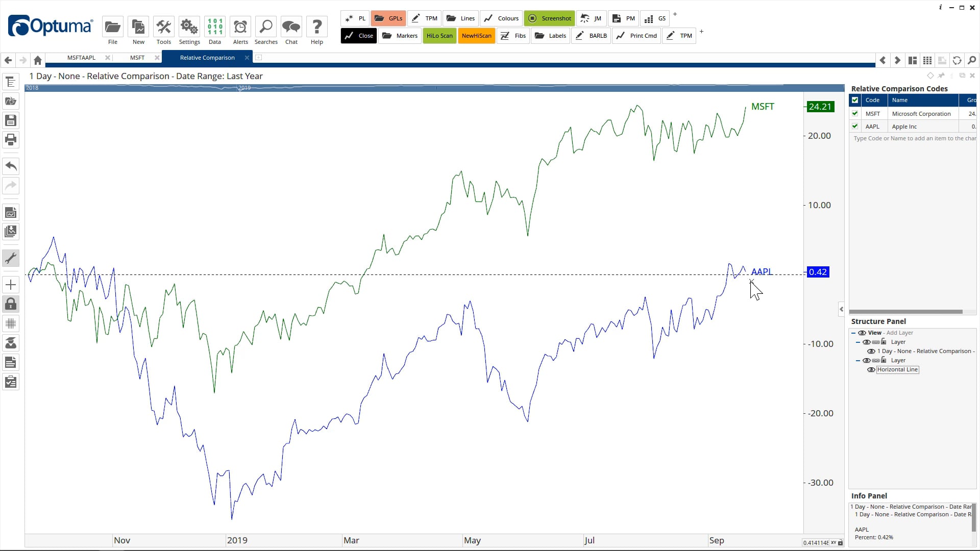Uncheck the MSFT code checkbox
The width and height of the screenshot is (980, 551).
855,113
